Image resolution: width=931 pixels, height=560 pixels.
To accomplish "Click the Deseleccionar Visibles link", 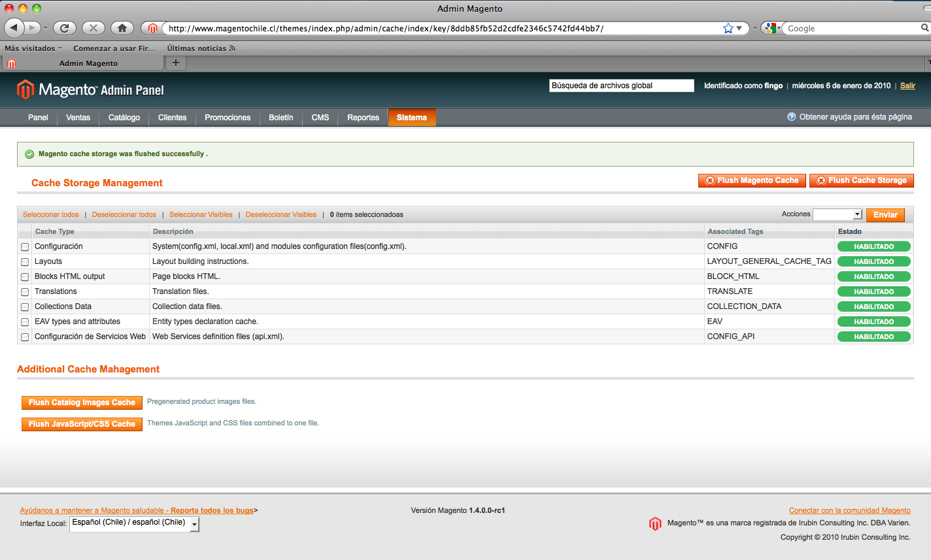I will pos(281,214).
